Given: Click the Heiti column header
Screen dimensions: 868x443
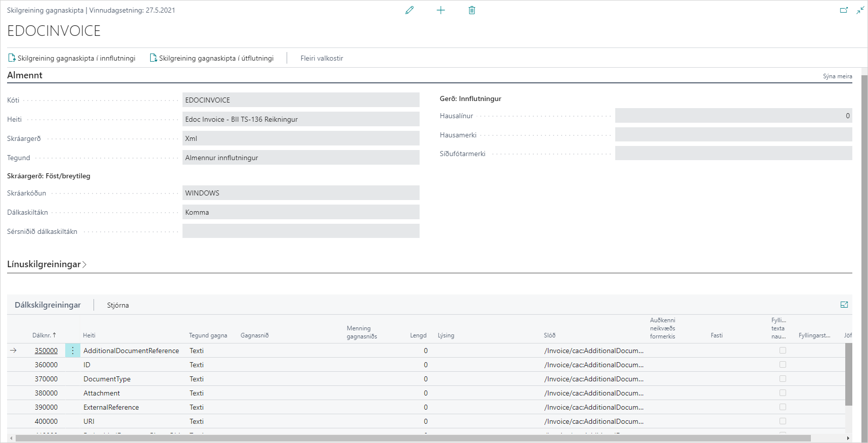Looking at the screenshot, I should tap(89, 335).
